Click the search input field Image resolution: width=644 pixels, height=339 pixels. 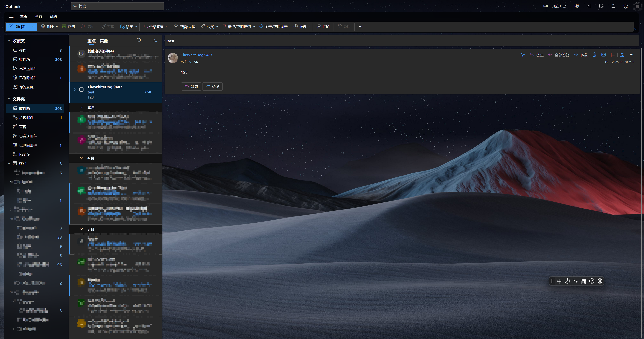pos(117,6)
